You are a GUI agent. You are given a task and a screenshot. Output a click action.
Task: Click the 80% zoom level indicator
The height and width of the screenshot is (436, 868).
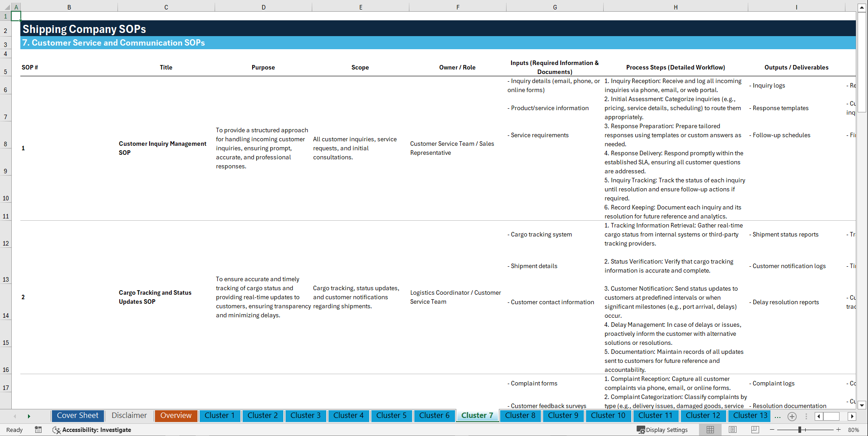[853, 430]
